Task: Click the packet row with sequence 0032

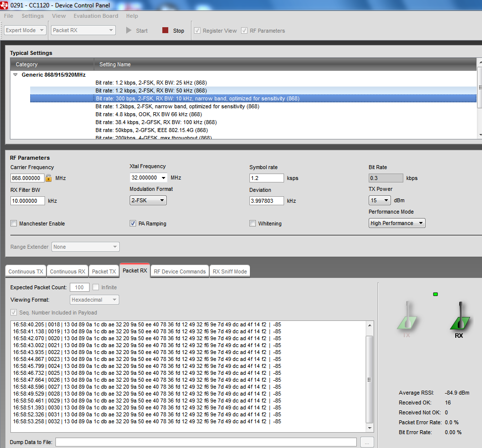Action: pyautogui.click(x=147, y=421)
